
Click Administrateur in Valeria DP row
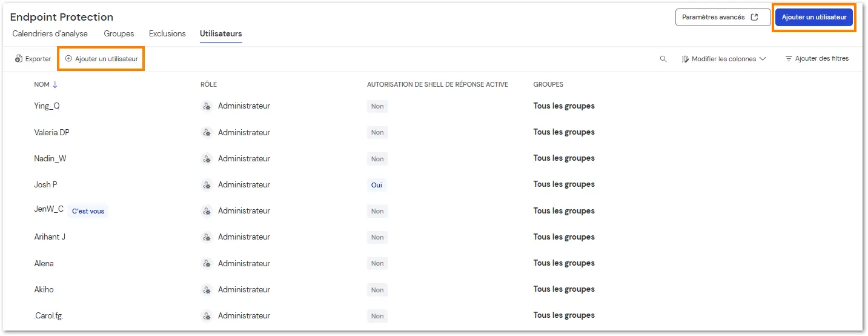(244, 132)
